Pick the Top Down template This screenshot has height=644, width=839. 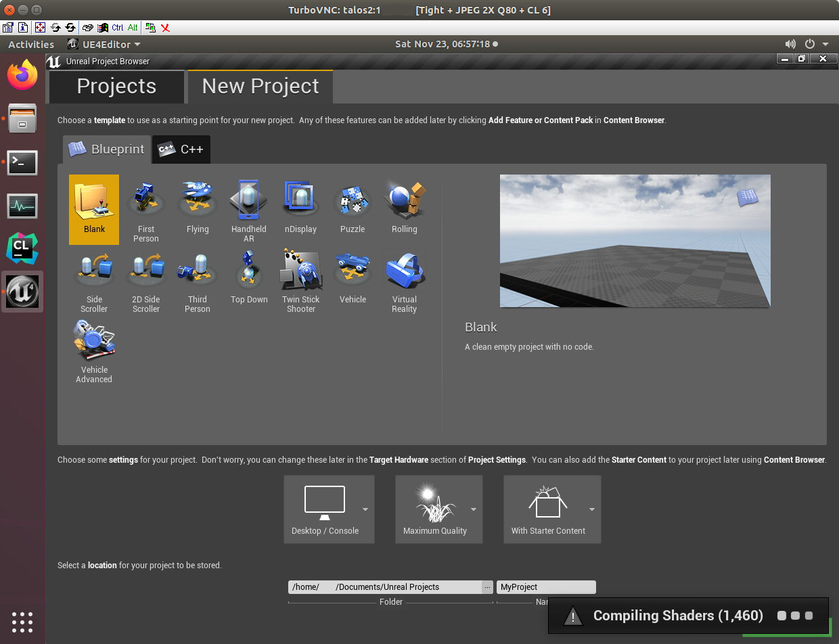click(x=249, y=280)
